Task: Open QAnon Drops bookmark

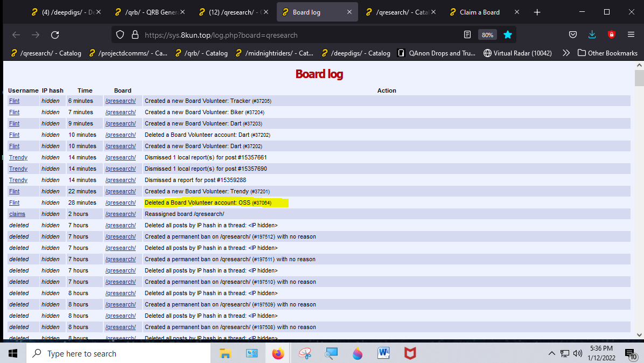Action: (437, 53)
